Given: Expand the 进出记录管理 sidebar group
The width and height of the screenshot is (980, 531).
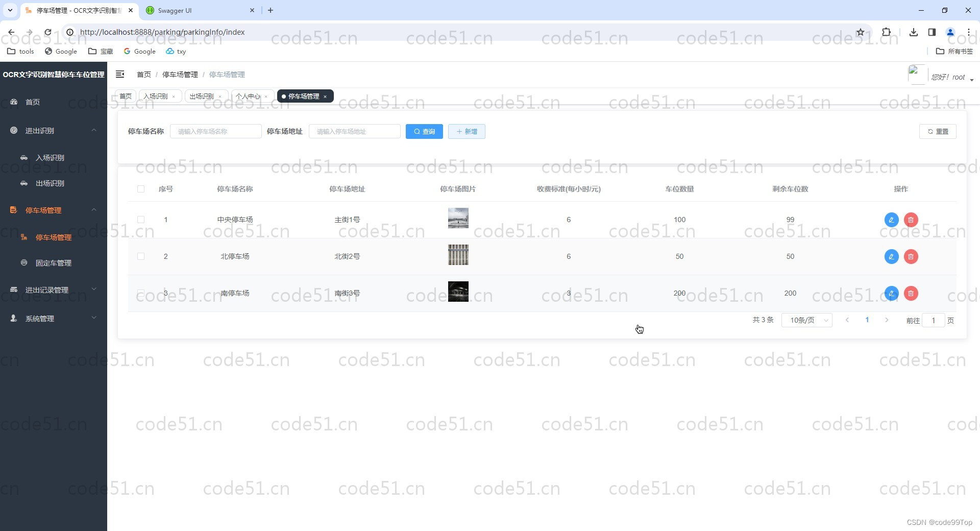Looking at the screenshot, I should [x=54, y=290].
